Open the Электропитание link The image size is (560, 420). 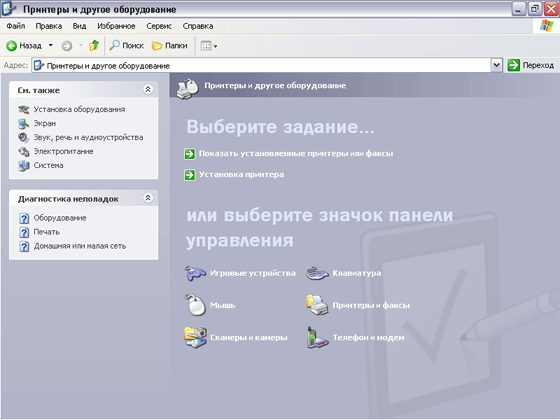pyautogui.click(x=63, y=151)
